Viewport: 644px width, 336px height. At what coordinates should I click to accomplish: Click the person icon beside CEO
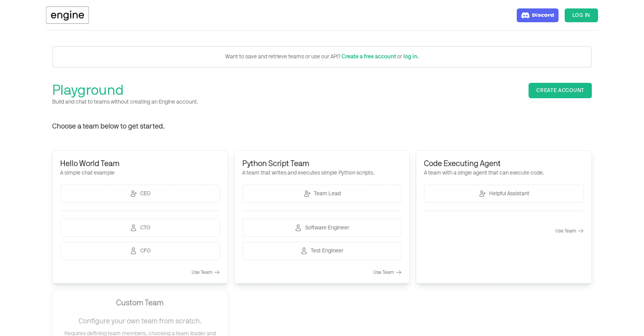134,194
